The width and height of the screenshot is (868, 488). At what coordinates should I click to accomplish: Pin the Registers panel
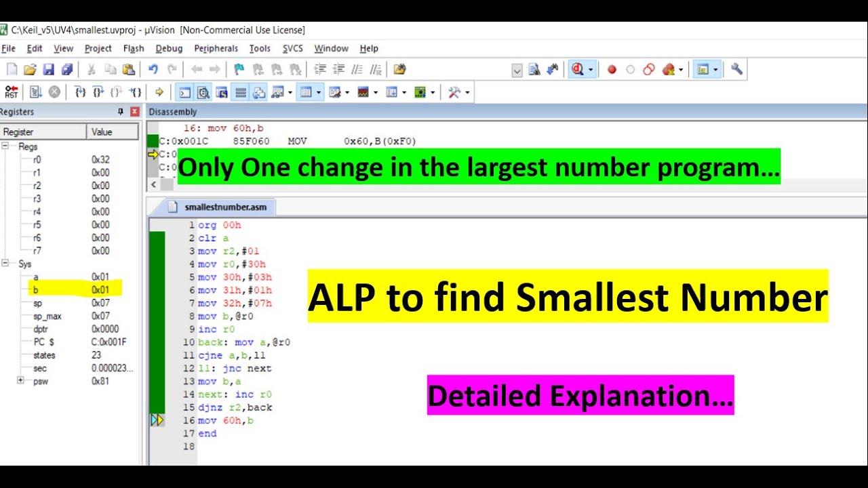click(x=121, y=112)
